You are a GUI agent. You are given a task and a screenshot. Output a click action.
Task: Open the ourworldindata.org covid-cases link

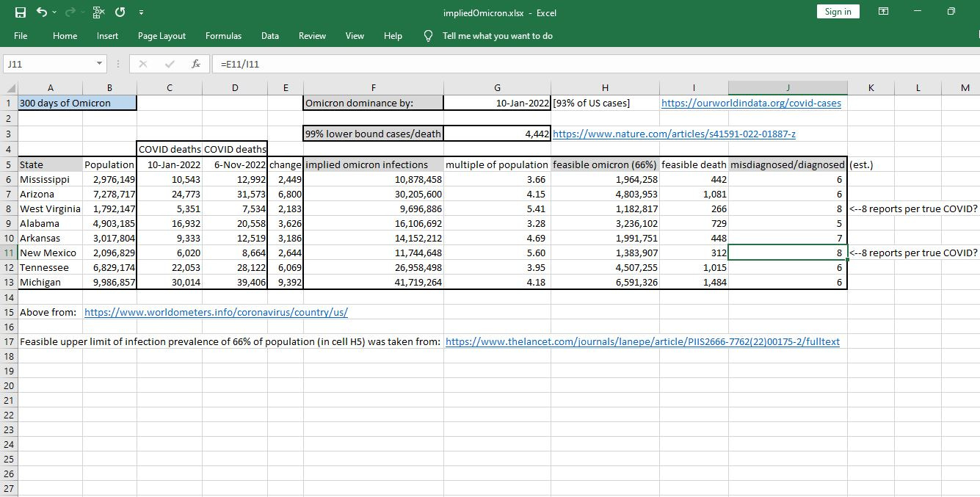coord(750,103)
